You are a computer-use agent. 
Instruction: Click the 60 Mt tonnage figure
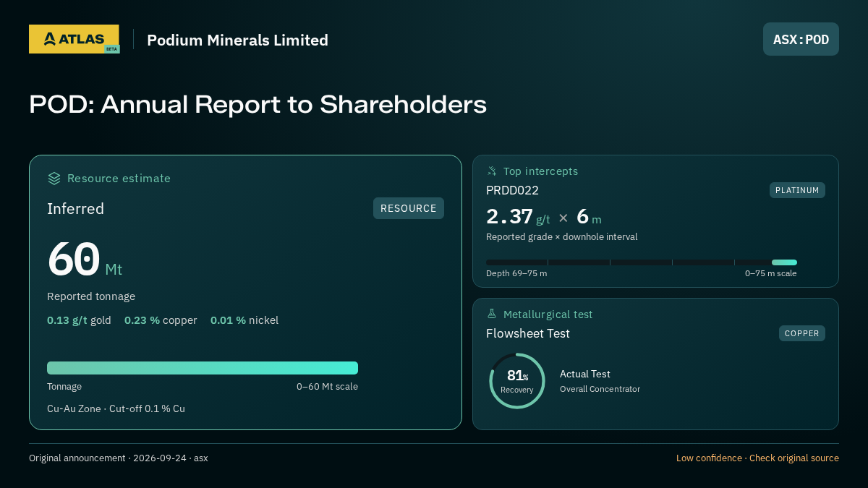point(85,260)
